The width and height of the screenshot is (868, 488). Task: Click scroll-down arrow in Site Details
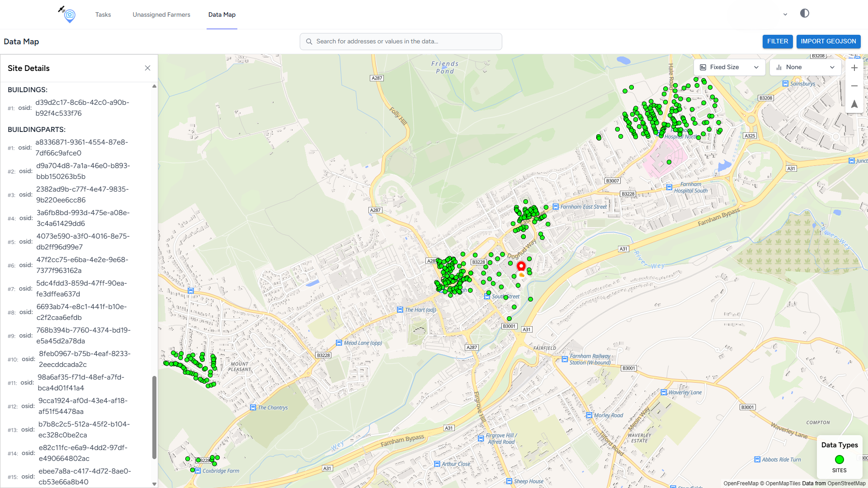pyautogui.click(x=154, y=484)
